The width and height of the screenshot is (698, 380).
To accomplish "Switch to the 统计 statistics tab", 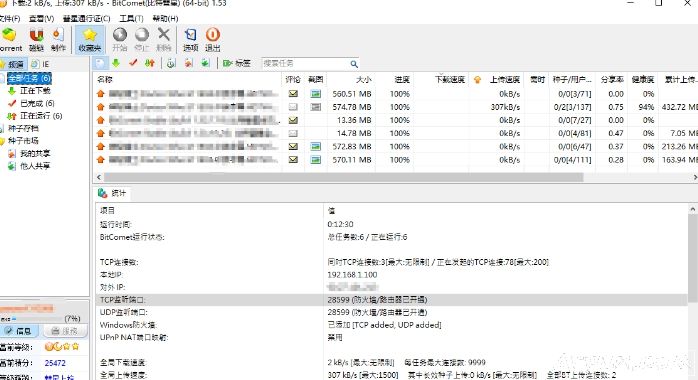I will coord(113,193).
